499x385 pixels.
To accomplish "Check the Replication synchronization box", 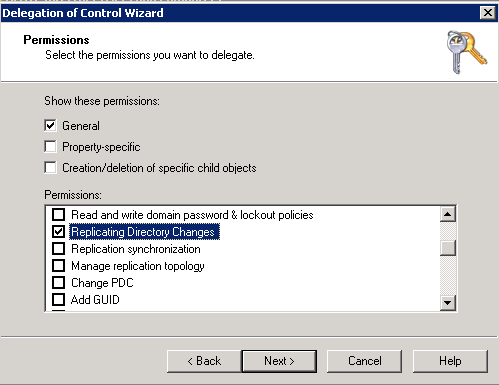I will point(59,249).
